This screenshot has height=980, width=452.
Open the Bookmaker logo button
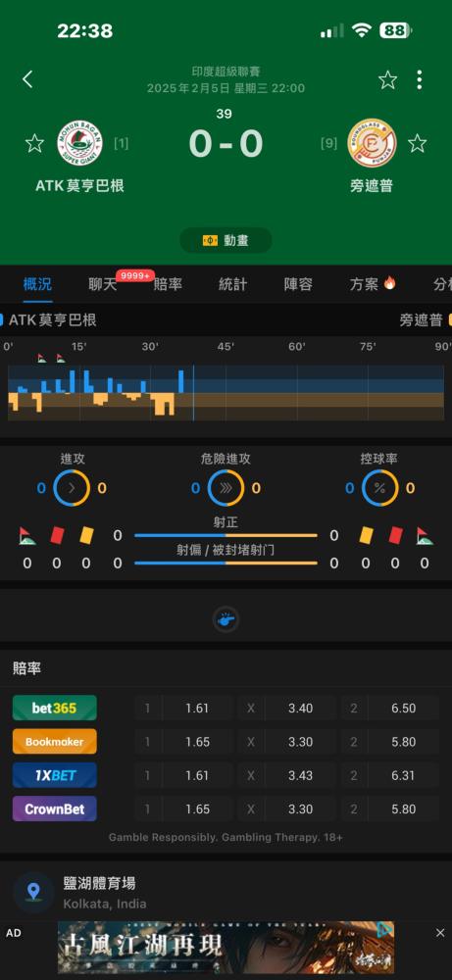tap(54, 742)
